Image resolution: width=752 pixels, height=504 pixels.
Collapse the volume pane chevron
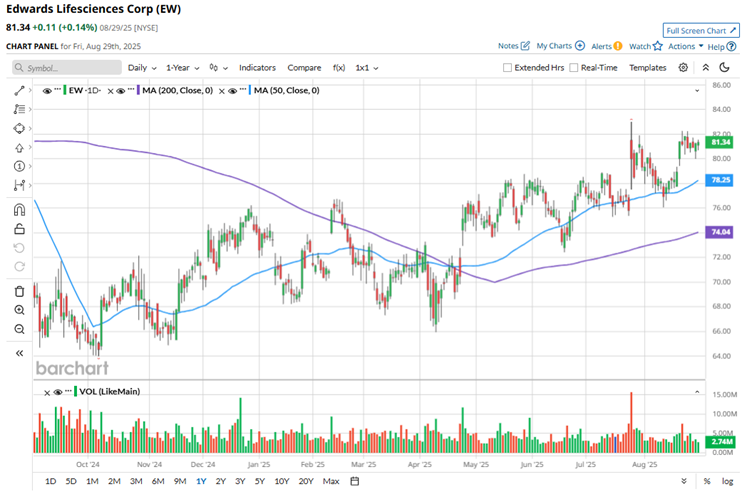pyautogui.click(x=697, y=392)
